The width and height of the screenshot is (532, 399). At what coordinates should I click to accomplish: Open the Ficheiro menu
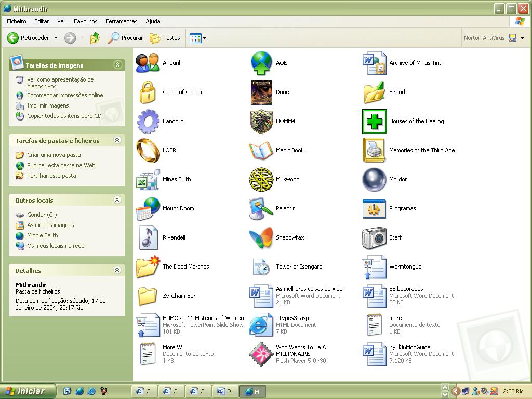coord(16,21)
